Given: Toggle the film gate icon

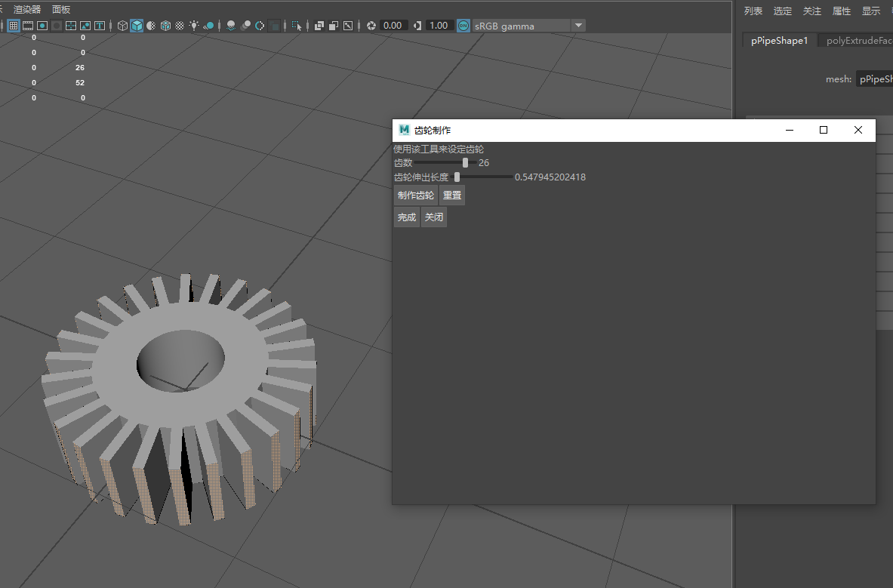Looking at the screenshot, I should tap(28, 26).
